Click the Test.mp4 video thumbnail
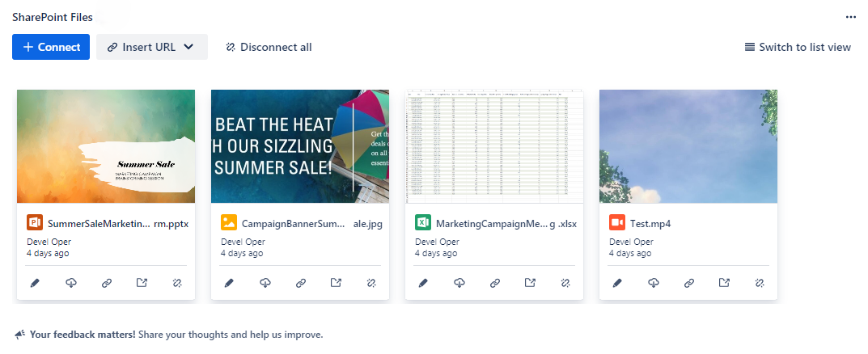The height and width of the screenshot is (354, 868). 688,146
